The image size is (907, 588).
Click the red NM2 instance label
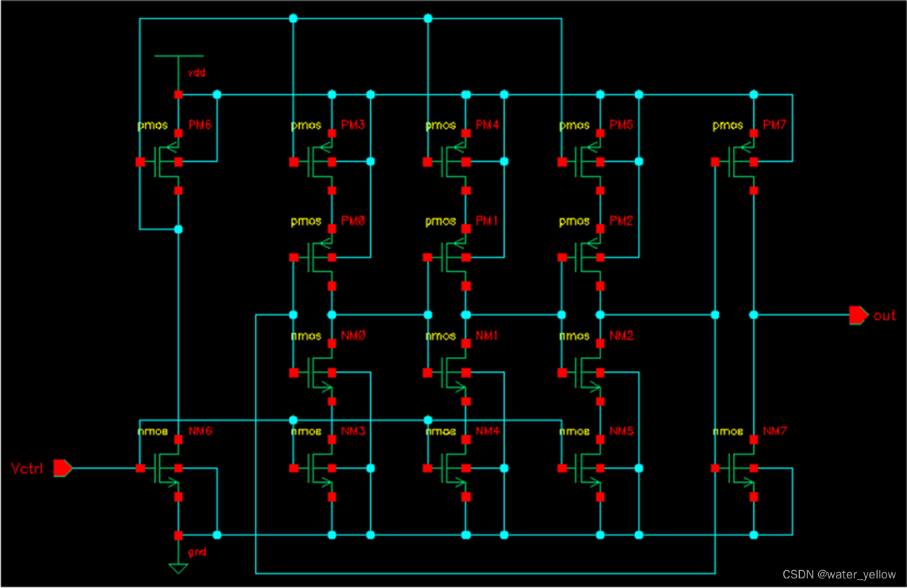point(622,336)
